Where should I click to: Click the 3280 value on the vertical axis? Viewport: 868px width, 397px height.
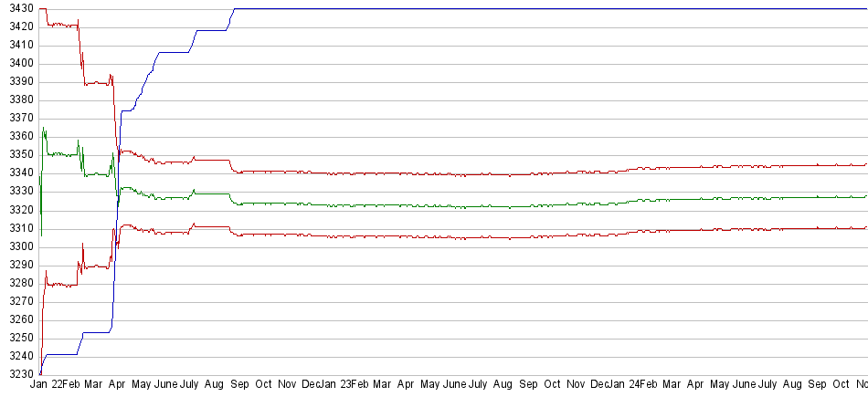(16, 283)
